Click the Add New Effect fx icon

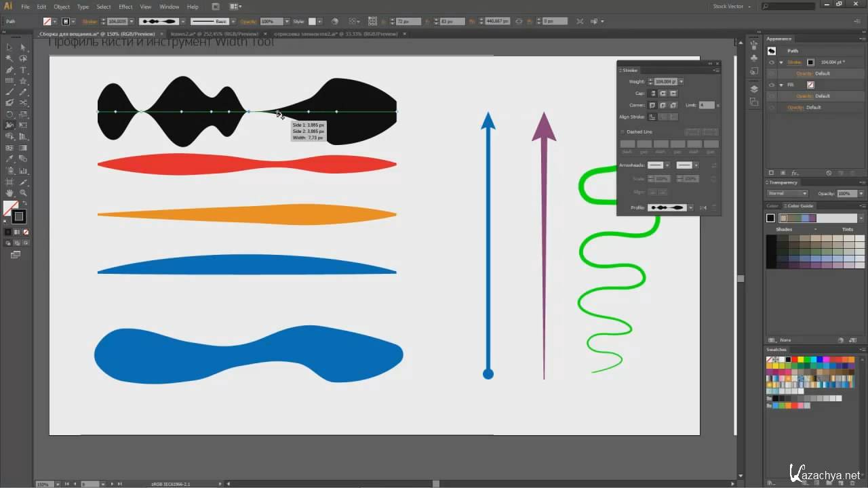point(794,173)
